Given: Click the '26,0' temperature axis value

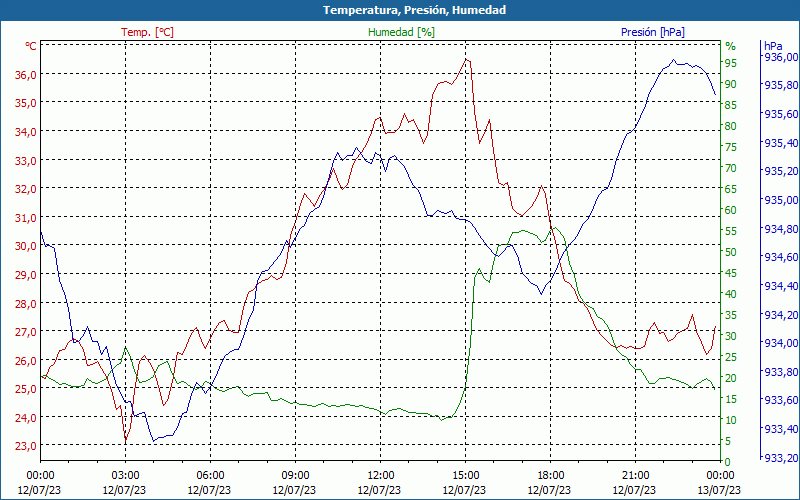Looking at the screenshot, I should point(27,360).
